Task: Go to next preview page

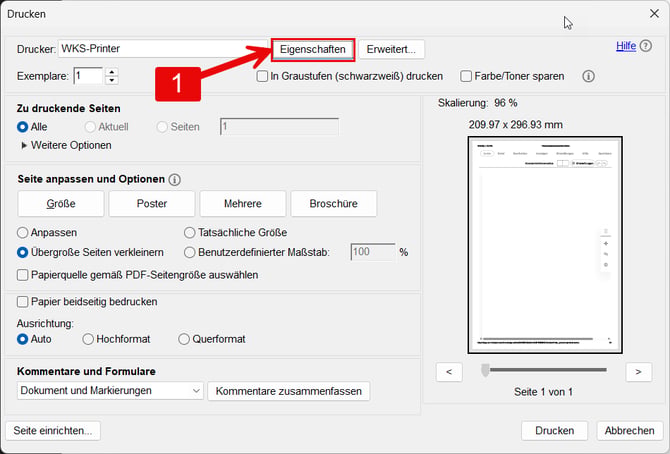Action: click(638, 372)
